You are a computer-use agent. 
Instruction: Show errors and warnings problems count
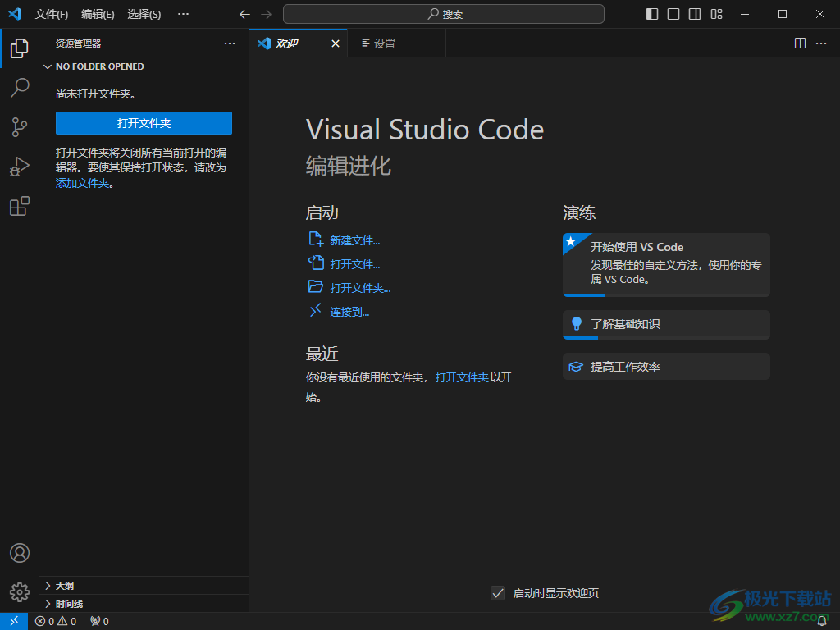[56, 621]
